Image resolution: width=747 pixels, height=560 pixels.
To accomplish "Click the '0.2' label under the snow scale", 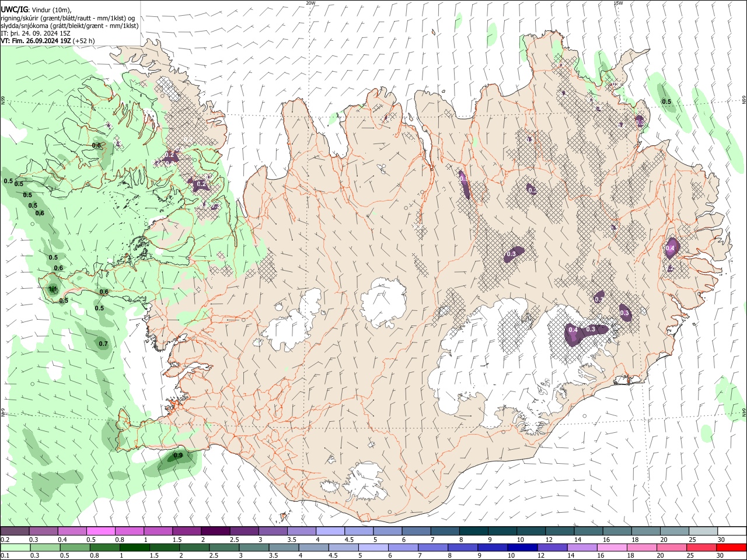I will click(x=5, y=540).
